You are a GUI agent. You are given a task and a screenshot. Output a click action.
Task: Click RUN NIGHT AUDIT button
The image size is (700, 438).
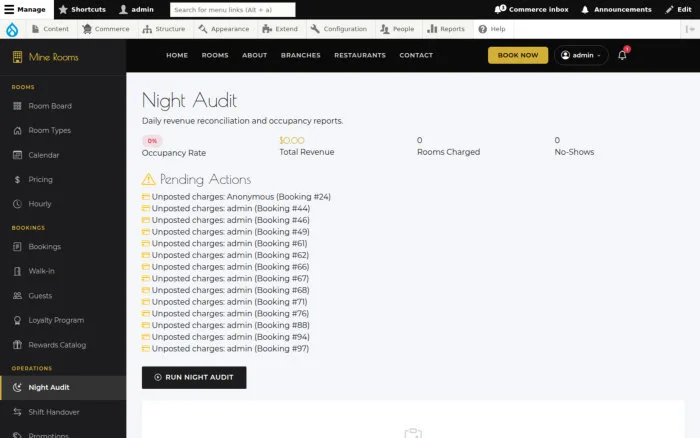[x=194, y=377]
